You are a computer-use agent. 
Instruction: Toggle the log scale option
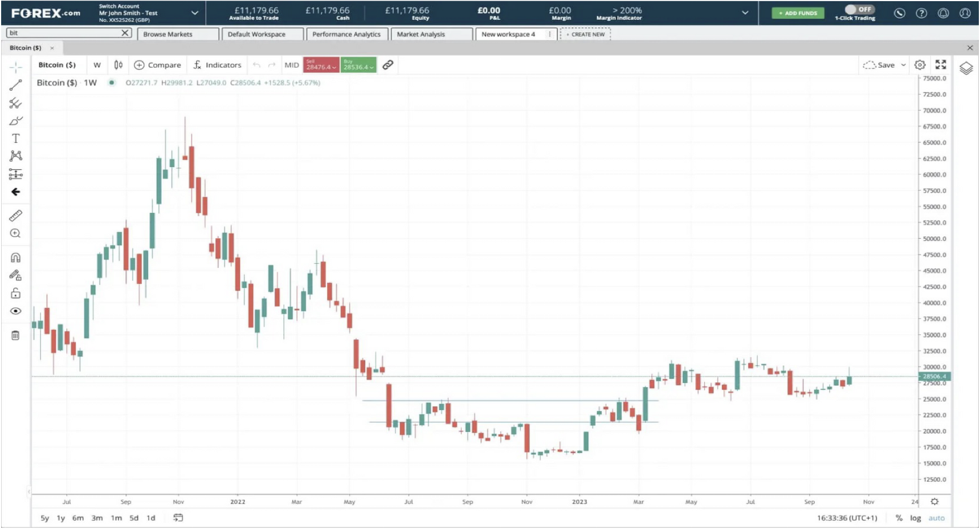[915, 518]
